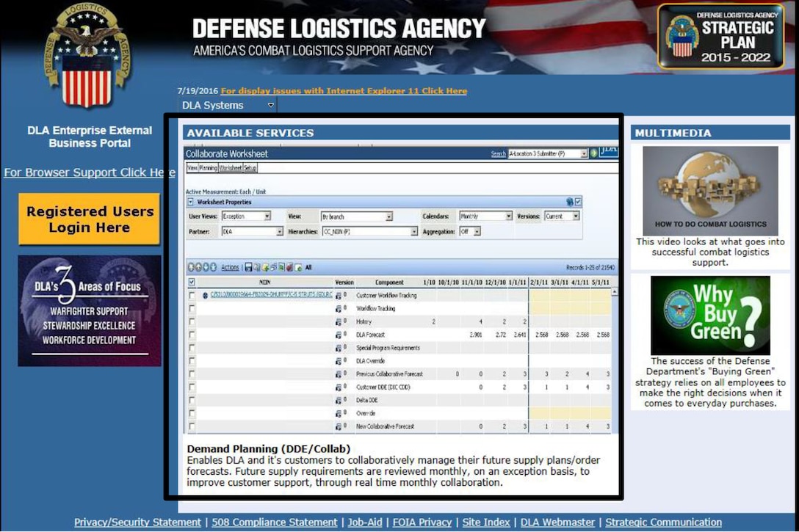Open the DLA Systems dropdown
799x532 pixels.
pos(227,106)
